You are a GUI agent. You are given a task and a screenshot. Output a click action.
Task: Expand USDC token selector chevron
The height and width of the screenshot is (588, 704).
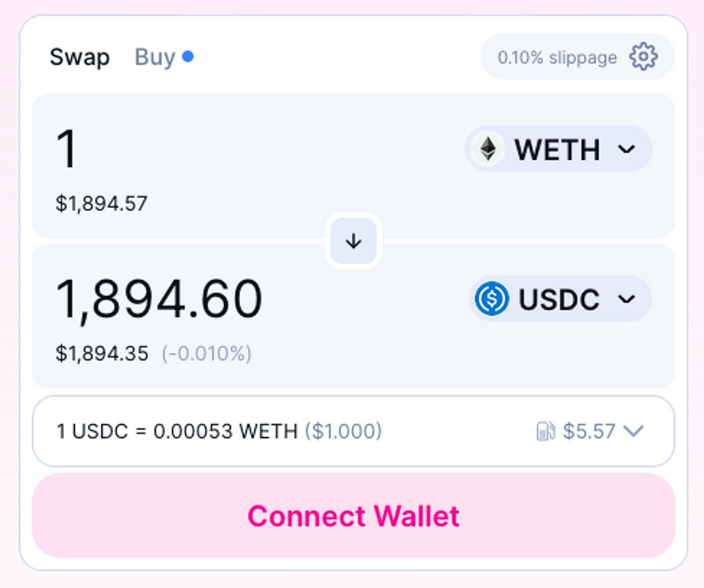[x=627, y=299]
